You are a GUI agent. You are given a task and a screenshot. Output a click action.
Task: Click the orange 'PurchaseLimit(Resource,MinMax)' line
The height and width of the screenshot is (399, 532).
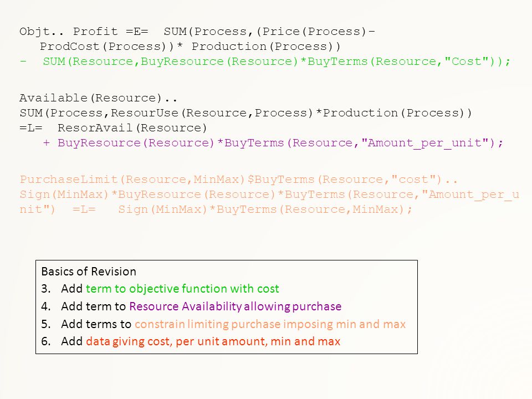click(238, 180)
